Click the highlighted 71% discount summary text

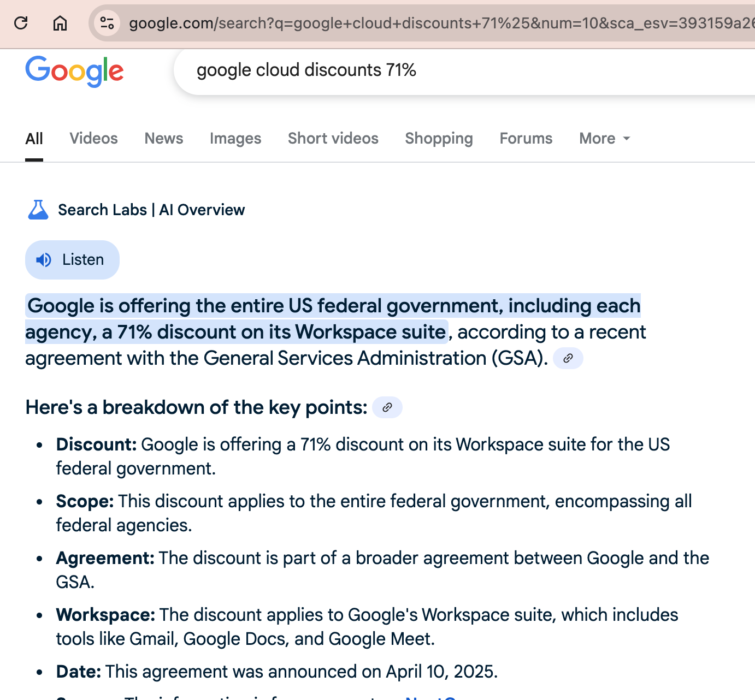[333, 319]
